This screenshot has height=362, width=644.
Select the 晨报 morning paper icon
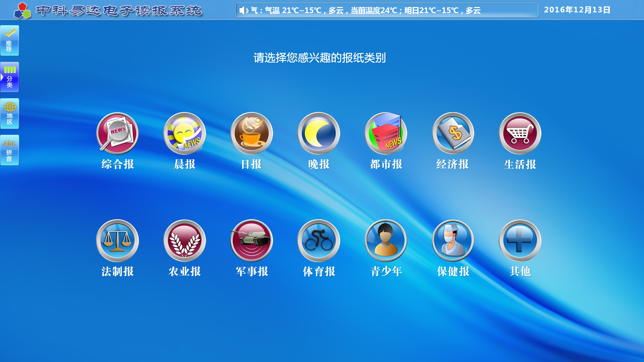[184, 133]
